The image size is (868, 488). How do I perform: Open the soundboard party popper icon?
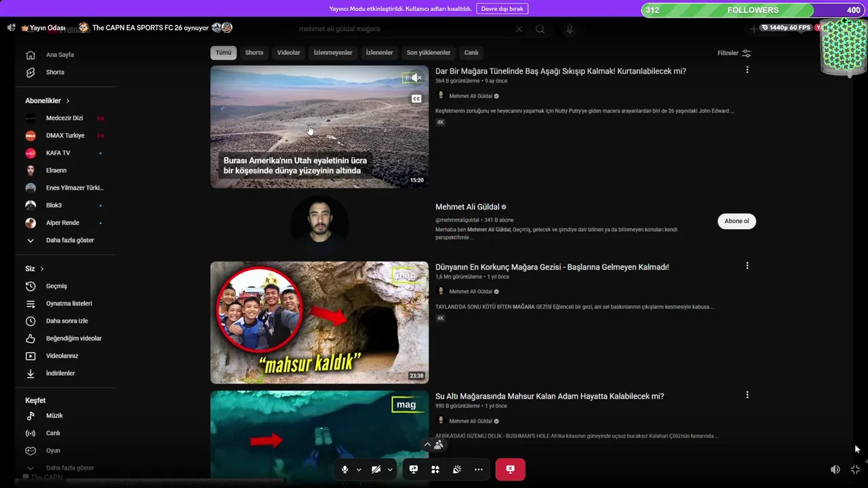pos(457,469)
